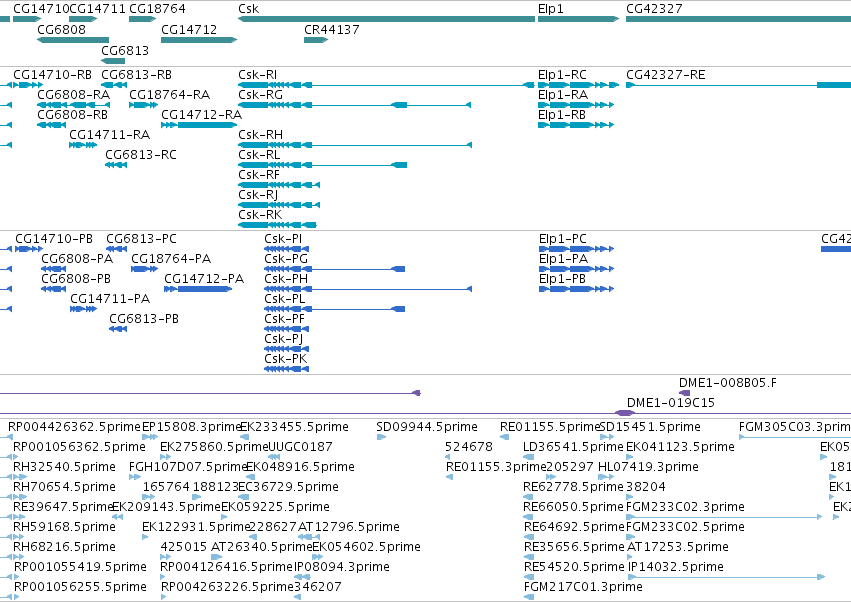Click the FGM217C01.3prime EST label
The image size is (851, 602).
pos(583,587)
